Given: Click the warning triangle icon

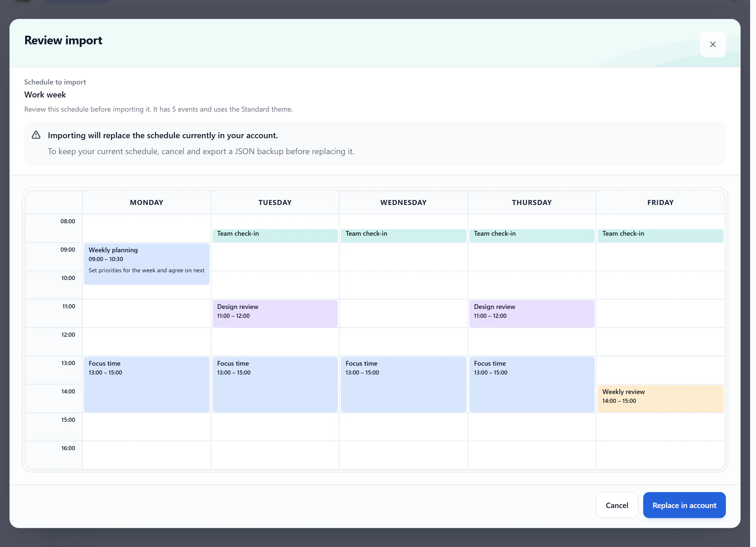Looking at the screenshot, I should click(x=36, y=135).
